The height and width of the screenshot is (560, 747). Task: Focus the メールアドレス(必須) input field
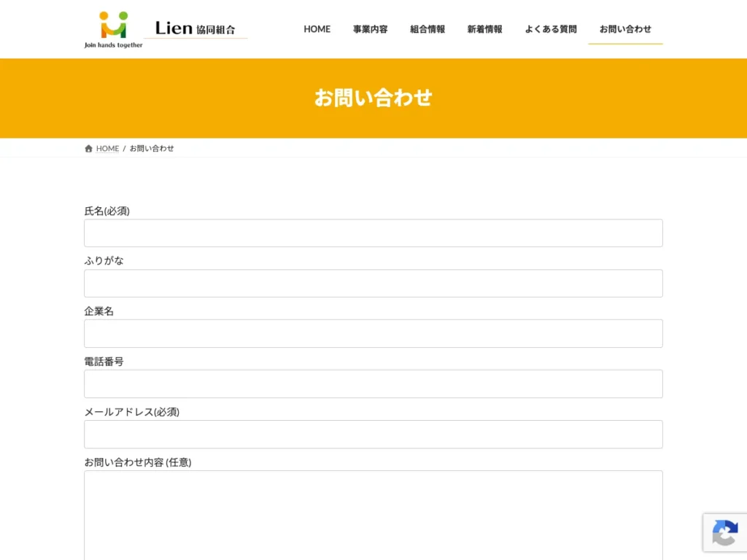point(373,435)
